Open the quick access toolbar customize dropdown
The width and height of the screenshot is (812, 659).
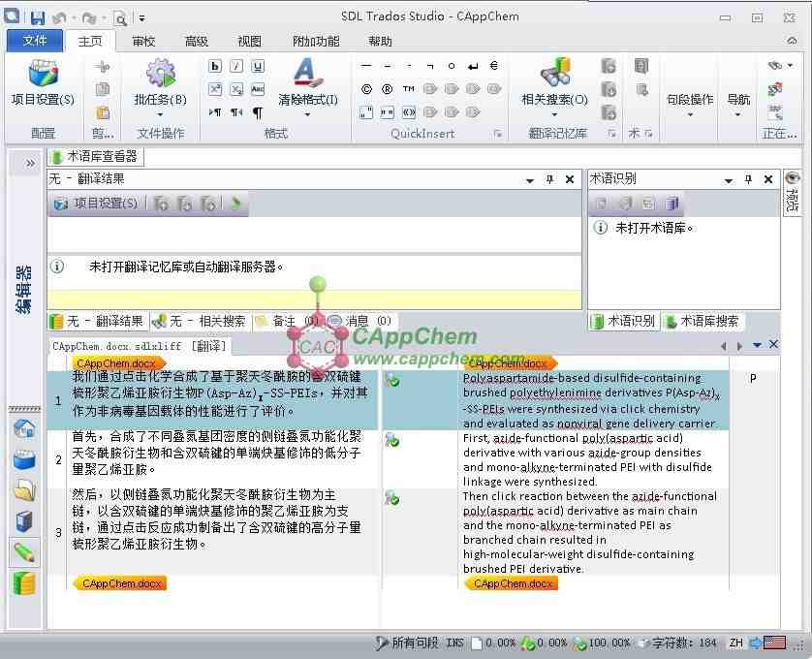click(x=141, y=19)
